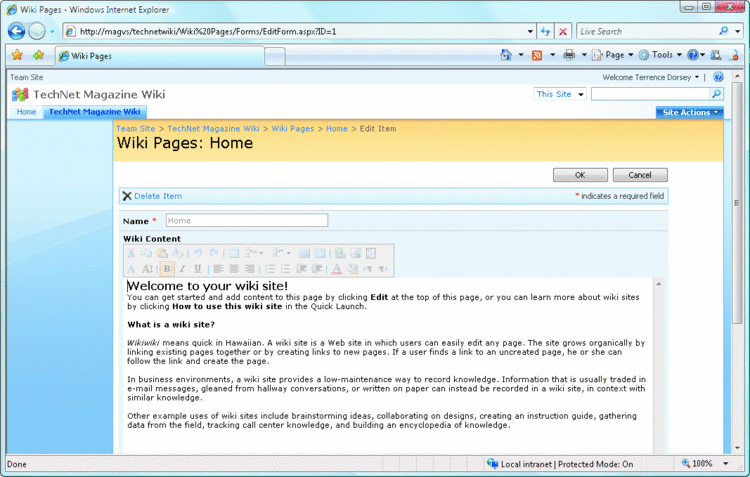This screenshot has width=750, height=477.
Task: Select TechNet Magazine Wiki site tab
Action: [95, 112]
